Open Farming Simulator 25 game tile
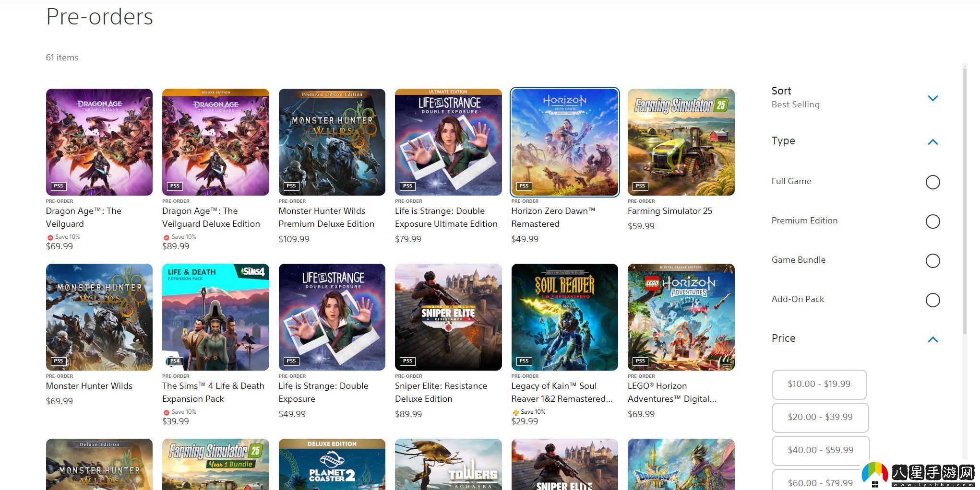980x490 pixels. pyautogui.click(x=681, y=142)
